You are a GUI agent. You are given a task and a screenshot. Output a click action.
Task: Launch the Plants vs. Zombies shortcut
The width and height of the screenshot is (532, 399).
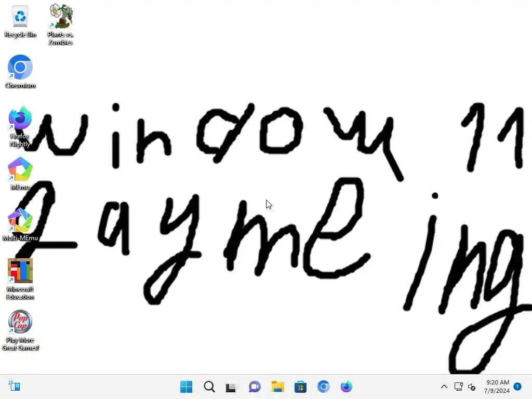(61, 24)
